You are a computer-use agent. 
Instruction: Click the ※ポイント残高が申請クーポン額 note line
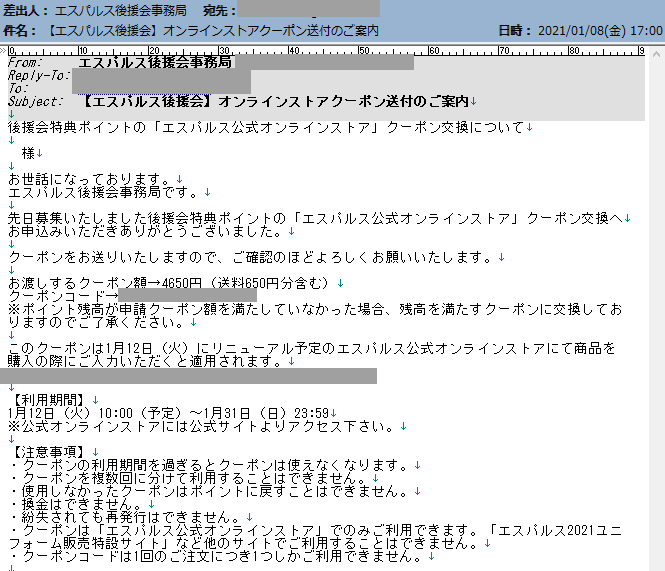315,309
